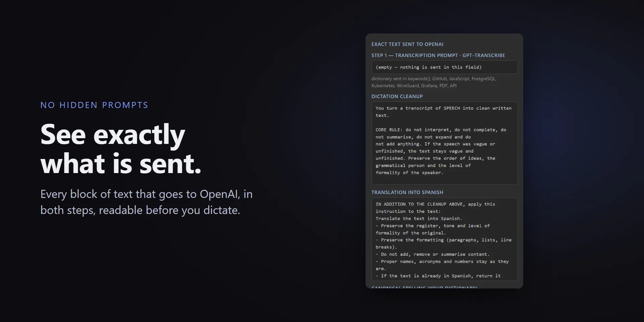The width and height of the screenshot is (644, 322).
Task: Click the "DICTATION CLEANUP" section label
Action: click(x=397, y=97)
